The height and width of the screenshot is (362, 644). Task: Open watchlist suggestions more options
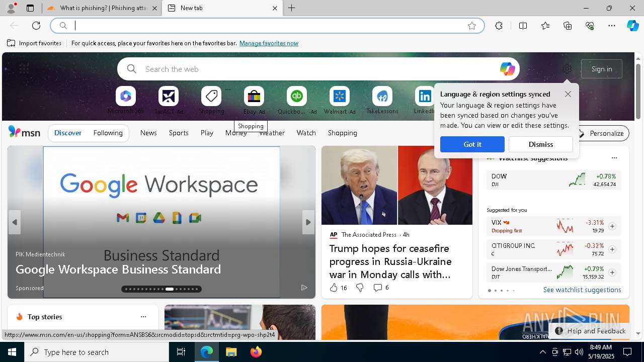(614, 158)
